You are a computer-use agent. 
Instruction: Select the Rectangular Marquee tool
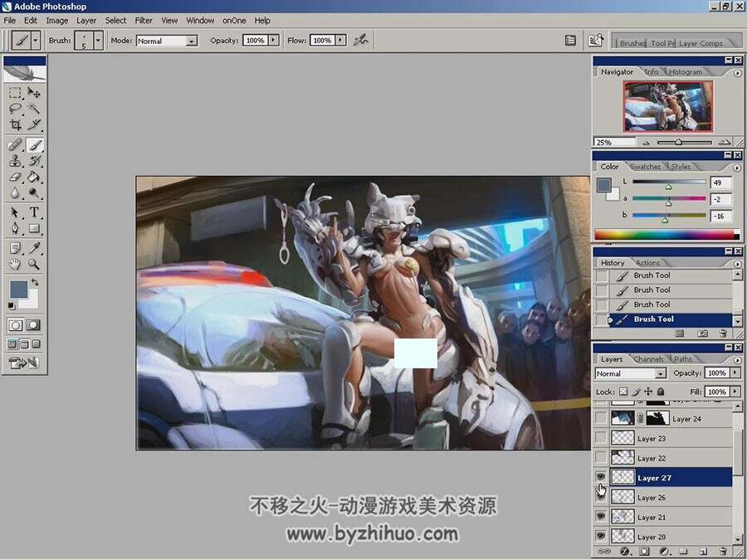point(15,93)
